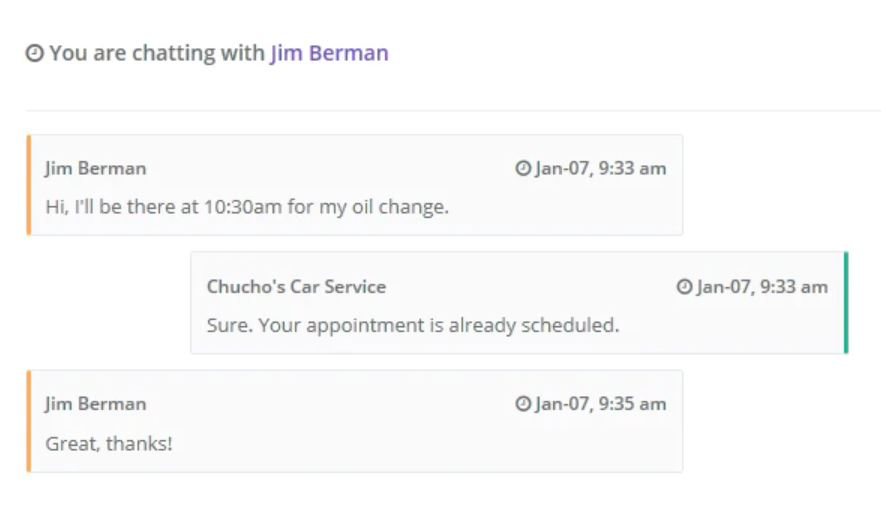Click timestamp on Chucho's Car Service message
This screenshot has width=881, height=522.
coord(762,287)
